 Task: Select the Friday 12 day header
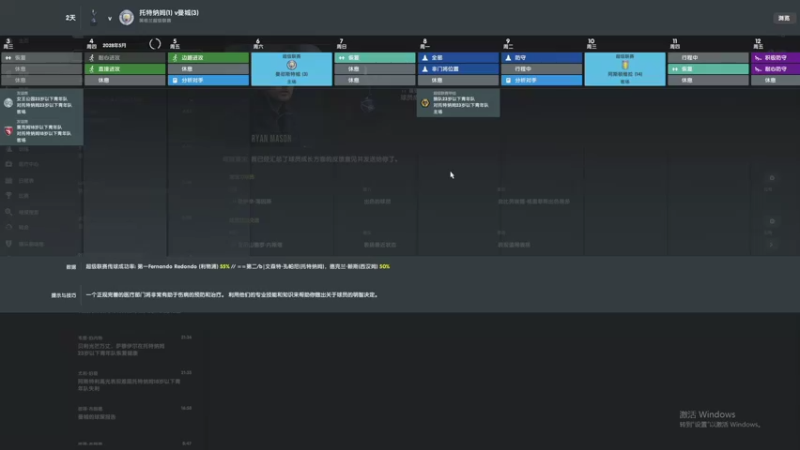[x=758, y=43]
